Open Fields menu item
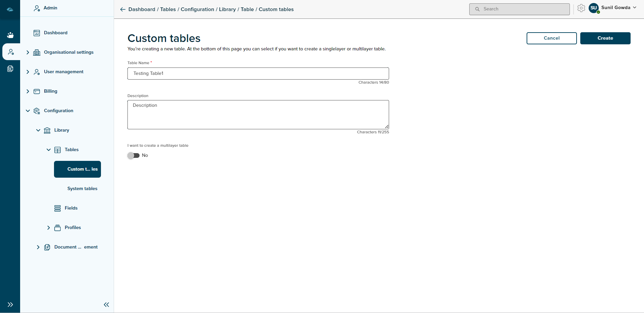 [71, 208]
